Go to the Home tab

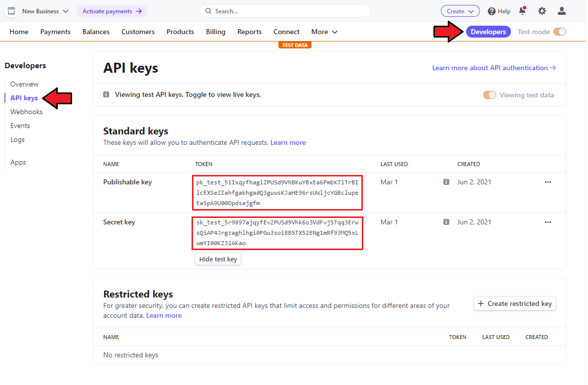pyautogui.click(x=19, y=32)
